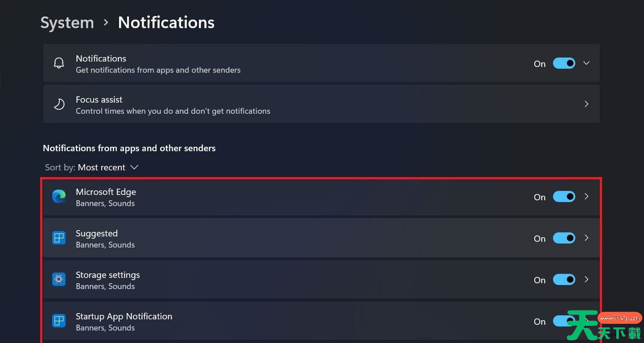This screenshot has width=644, height=343.
Task: Click the Storage settings gear icon
Action: coord(59,280)
